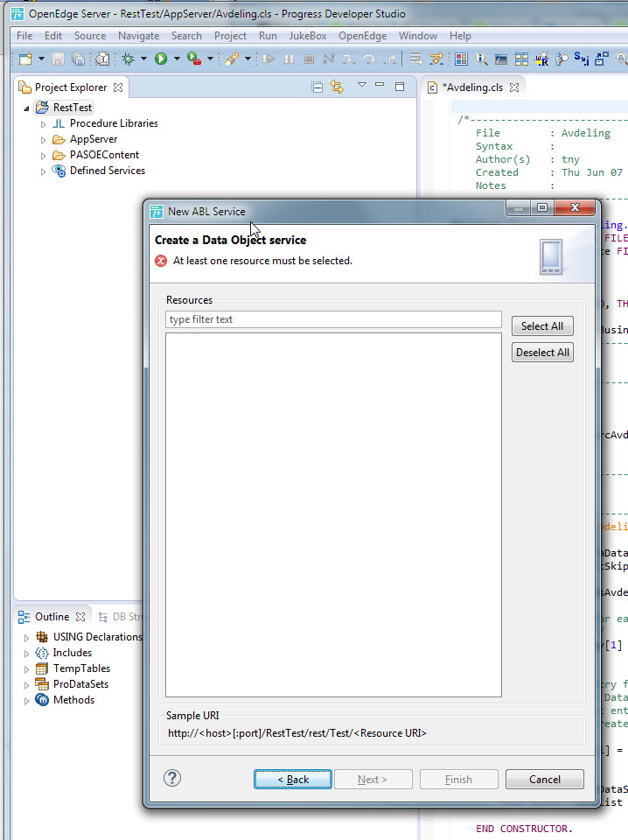Click the blue R tool icon

[541, 59]
